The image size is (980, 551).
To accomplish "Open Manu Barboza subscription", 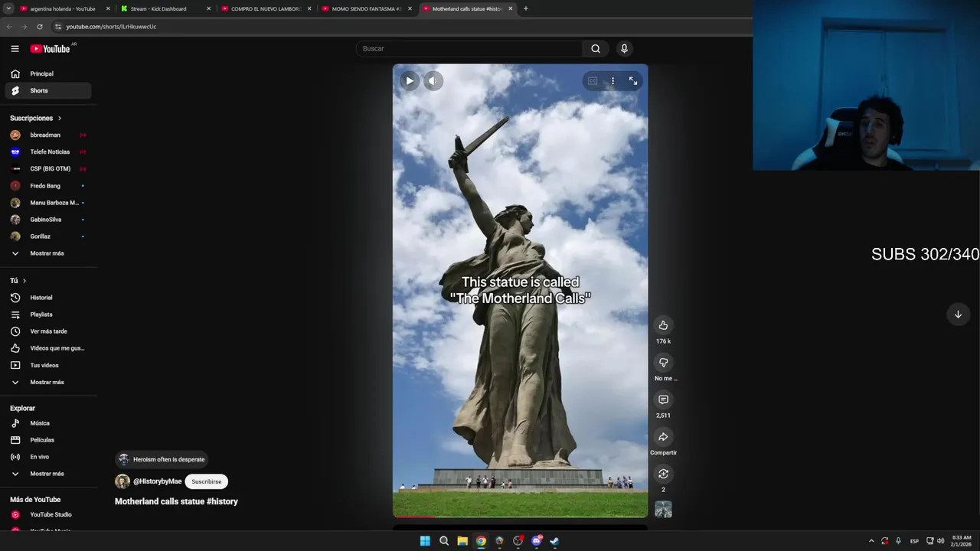I will [x=48, y=203].
